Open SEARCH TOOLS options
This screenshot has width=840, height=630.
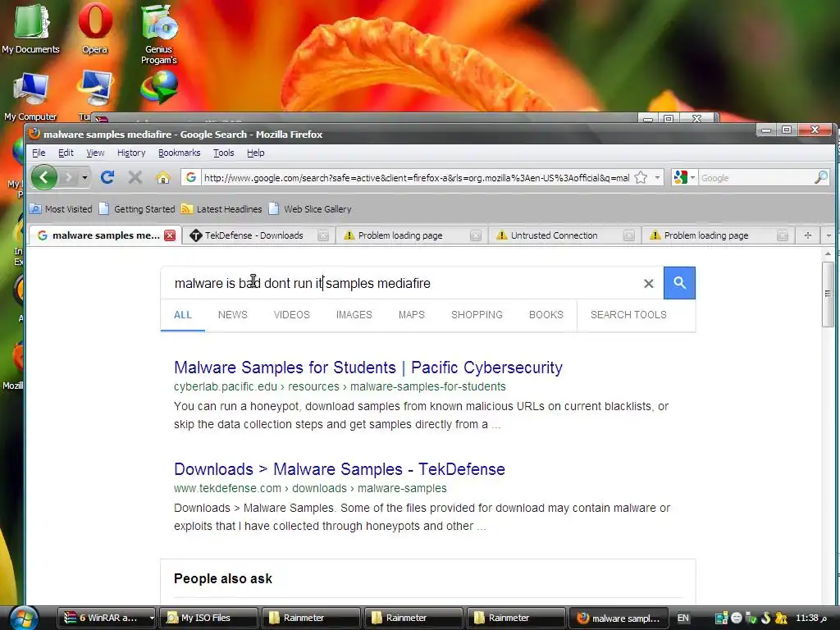(628, 315)
